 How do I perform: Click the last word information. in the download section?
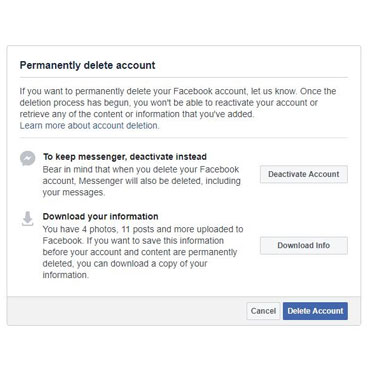[66, 275]
